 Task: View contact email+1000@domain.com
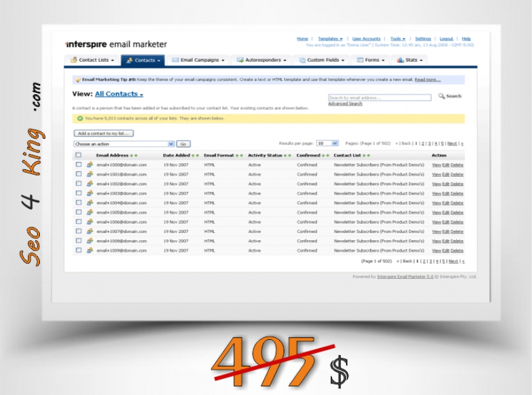437,165
